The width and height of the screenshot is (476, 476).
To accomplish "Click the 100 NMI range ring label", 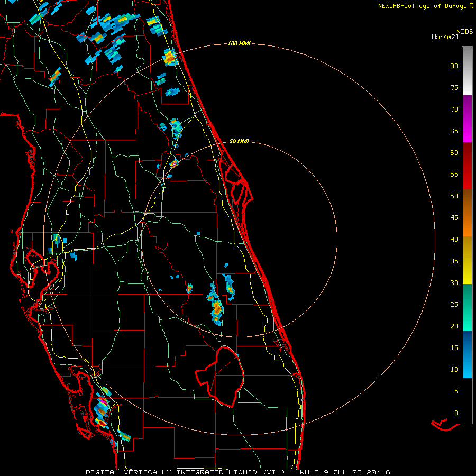I will (239, 43).
